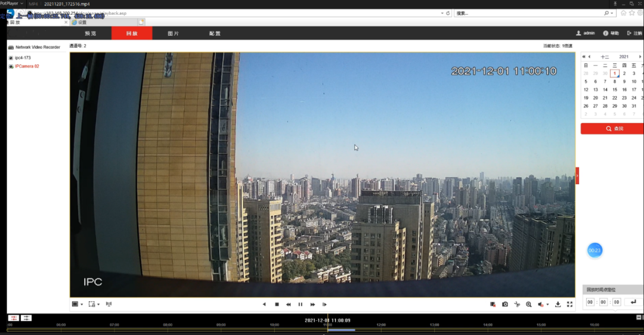Image resolution: width=644 pixels, height=335 pixels.
Task: Open browser favorites star icon
Action: point(631,13)
